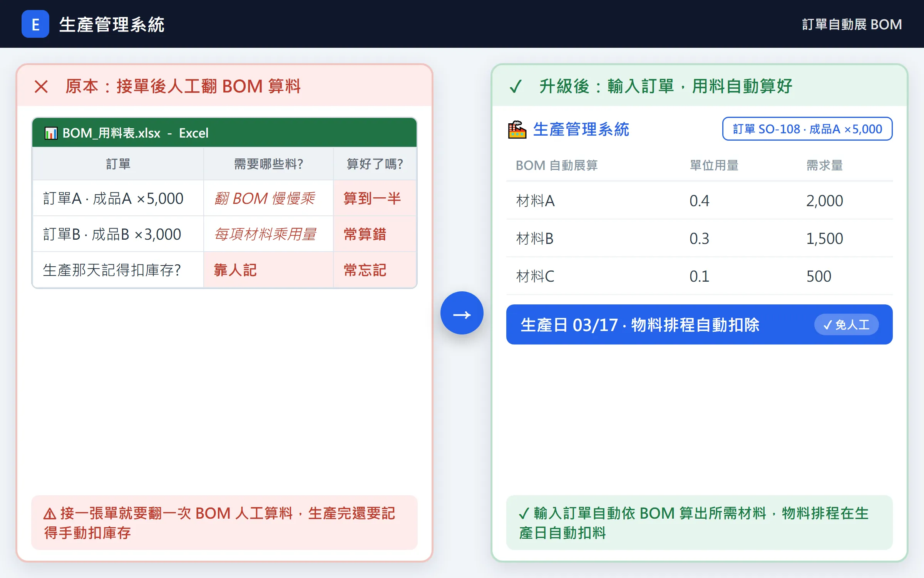The height and width of the screenshot is (578, 924).
Task: Click demand quantity 2,000
Action: [825, 201]
